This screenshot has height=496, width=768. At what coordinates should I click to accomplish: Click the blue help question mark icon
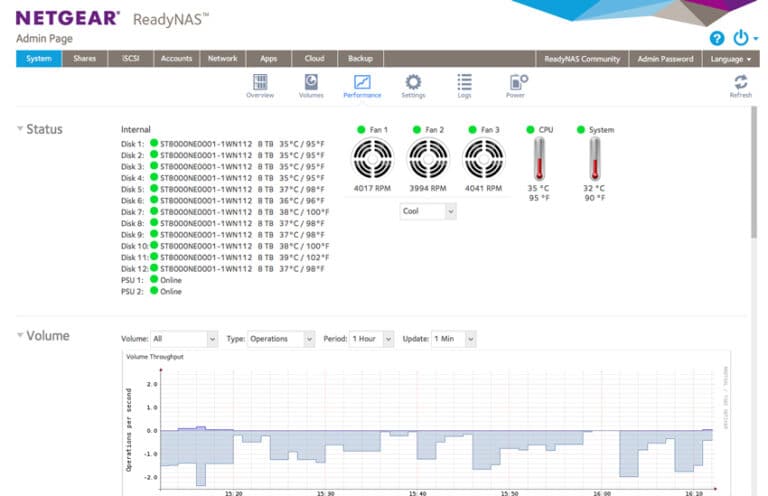(x=717, y=38)
